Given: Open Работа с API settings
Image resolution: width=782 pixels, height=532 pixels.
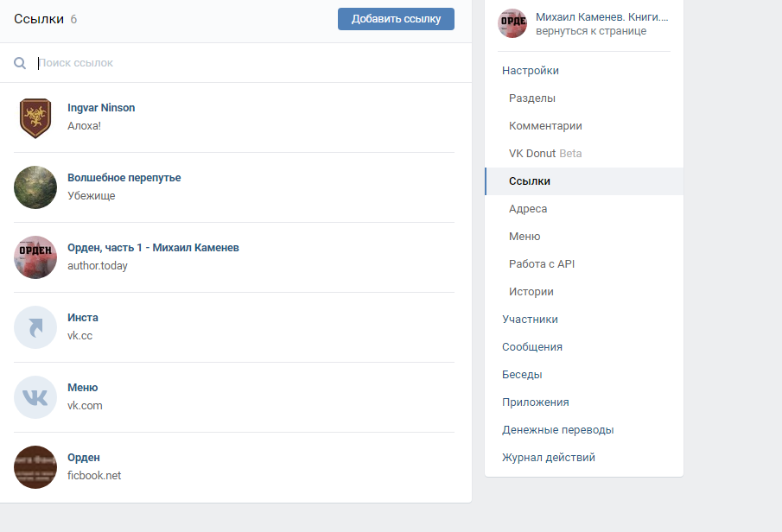Looking at the screenshot, I should [542, 264].
